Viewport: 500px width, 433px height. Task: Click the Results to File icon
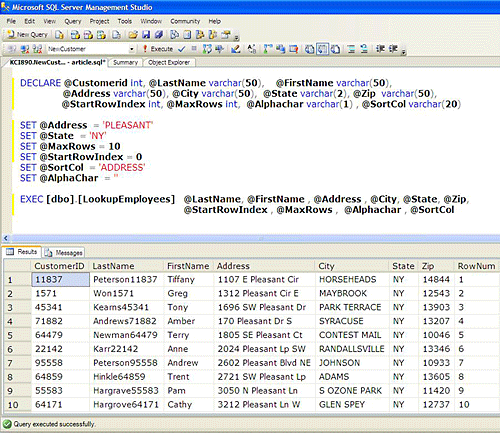[x=335, y=49]
